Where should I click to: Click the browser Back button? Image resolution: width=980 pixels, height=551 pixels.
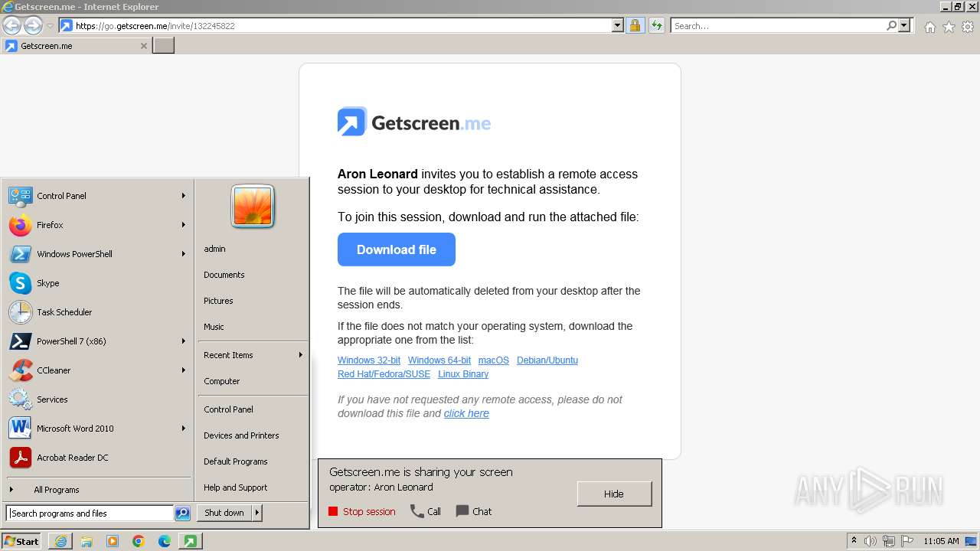(11, 26)
